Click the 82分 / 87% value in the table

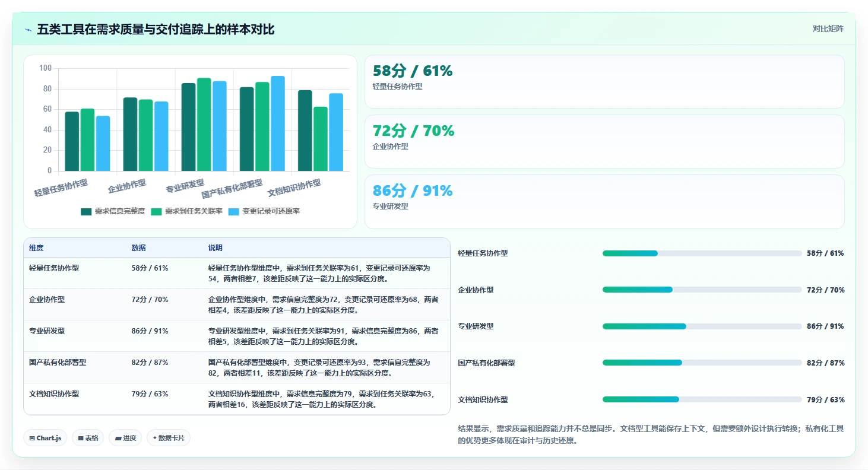click(150, 363)
